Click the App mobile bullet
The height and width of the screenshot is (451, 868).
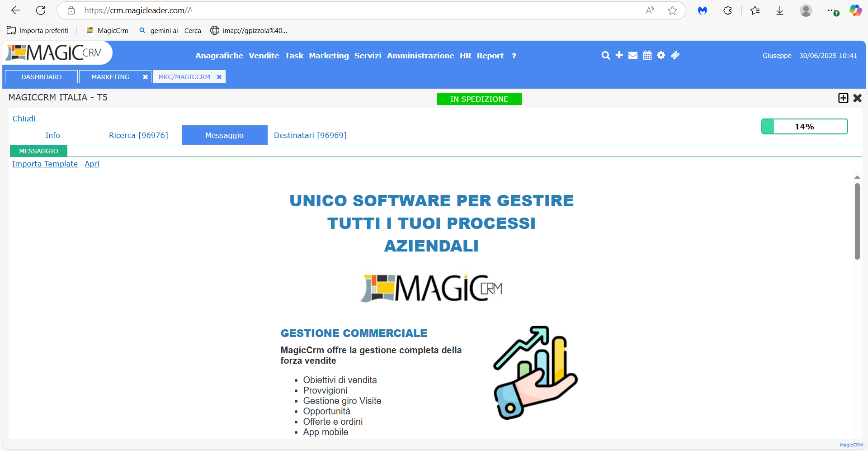pyautogui.click(x=325, y=432)
